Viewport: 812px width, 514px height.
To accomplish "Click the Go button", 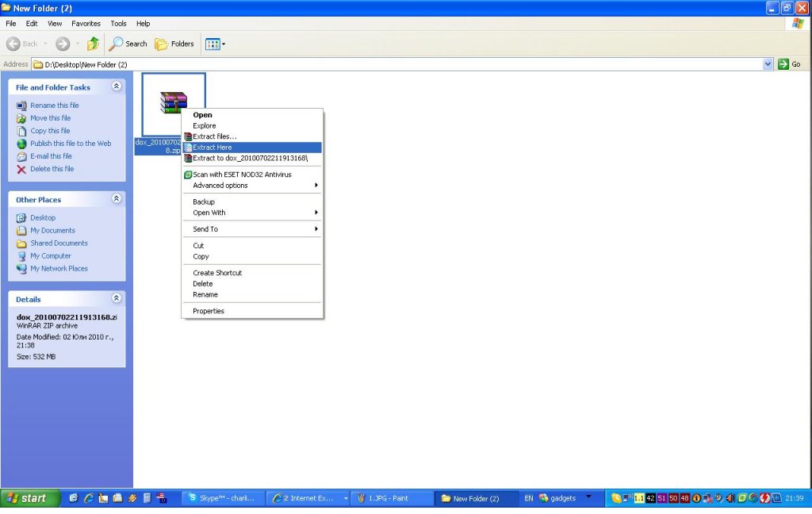I will 790,64.
